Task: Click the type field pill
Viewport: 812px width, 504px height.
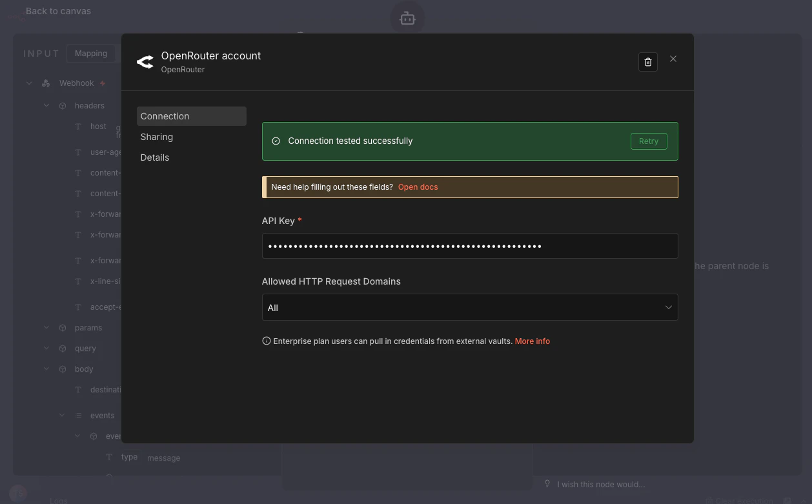Action: click(x=129, y=457)
